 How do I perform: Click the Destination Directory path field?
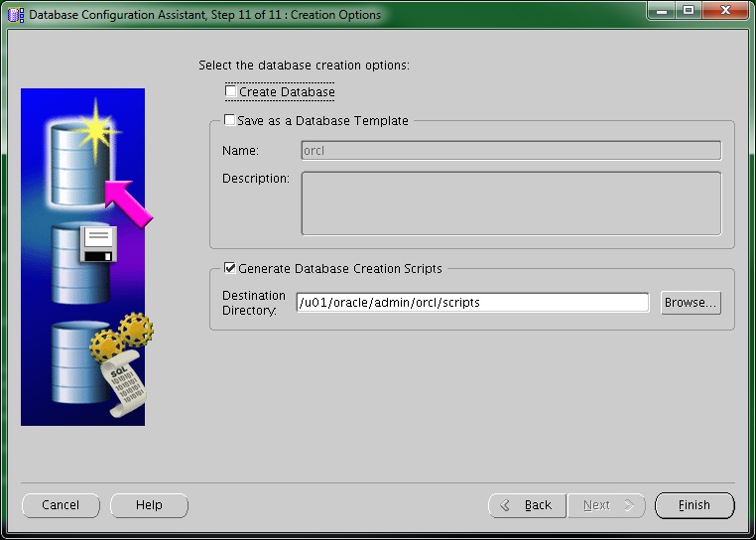472,303
